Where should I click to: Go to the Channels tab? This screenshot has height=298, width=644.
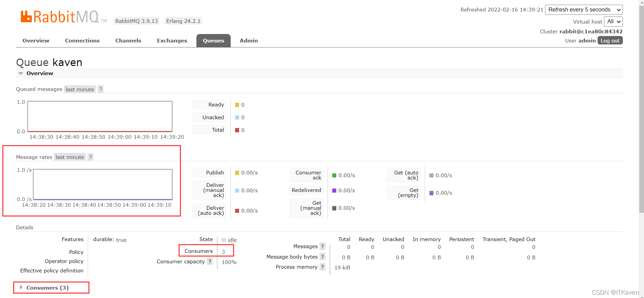point(128,40)
